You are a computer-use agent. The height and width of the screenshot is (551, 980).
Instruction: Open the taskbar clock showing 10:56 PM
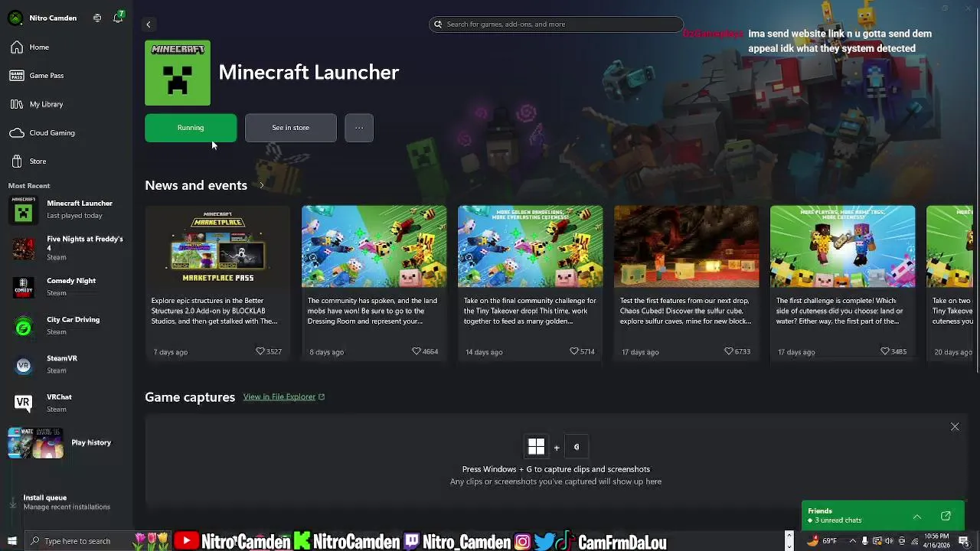tap(936, 541)
